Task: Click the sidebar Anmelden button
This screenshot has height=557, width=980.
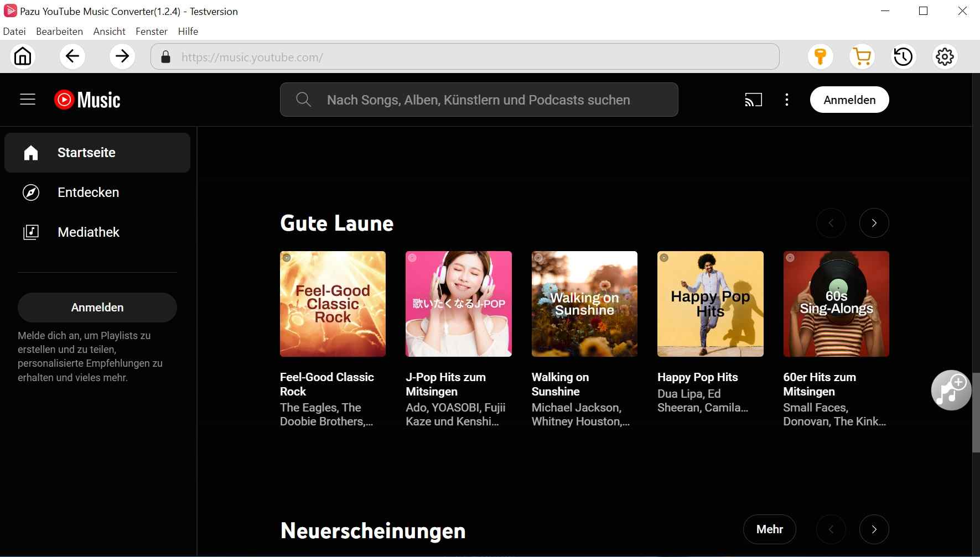Action: [97, 308]
